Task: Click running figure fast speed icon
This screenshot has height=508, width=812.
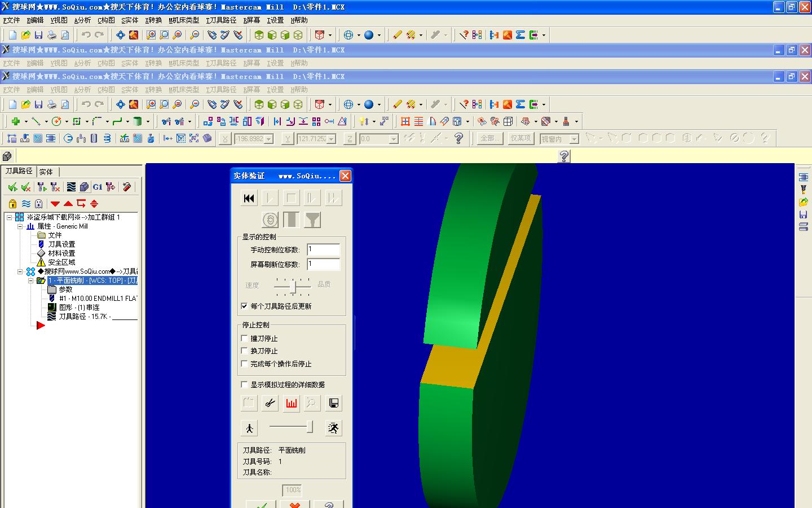Action: (x=334, y=428)
